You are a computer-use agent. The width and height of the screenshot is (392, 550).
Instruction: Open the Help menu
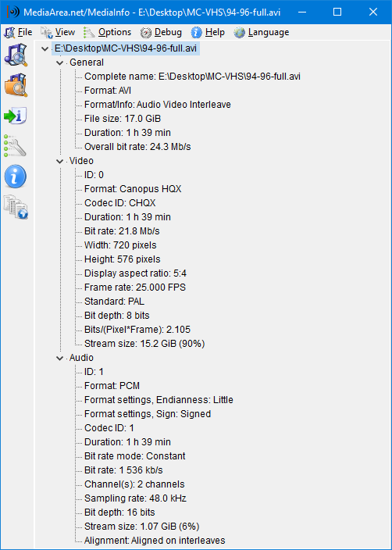[x=208, y=33]
